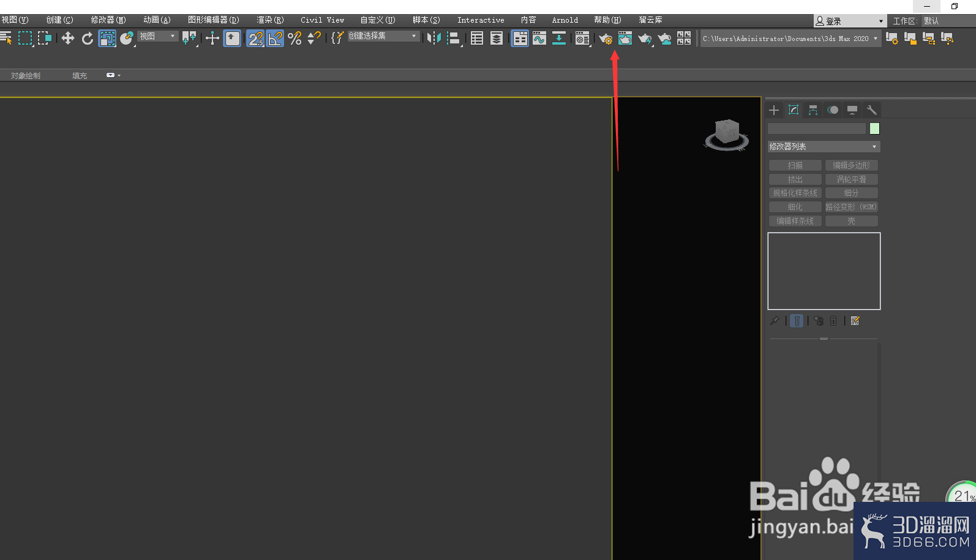Screen dimensions: 976x560
Task: Toggle Layer Explorer icon
Action: pyautogui.click(x=497, y=39)
